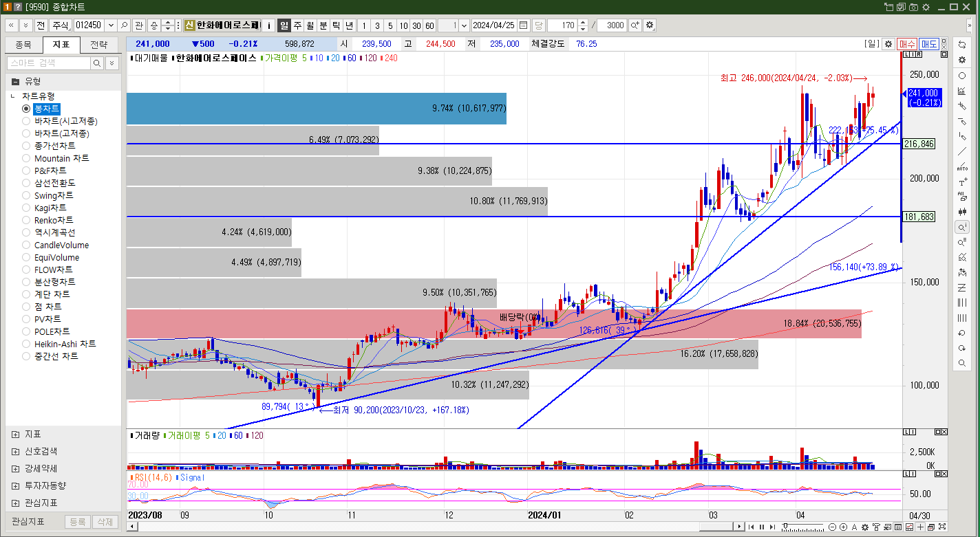The width and height of the screenshot is (980, 537).
Task: Click the 매수 buy button
Action: [x=907, y=44]
